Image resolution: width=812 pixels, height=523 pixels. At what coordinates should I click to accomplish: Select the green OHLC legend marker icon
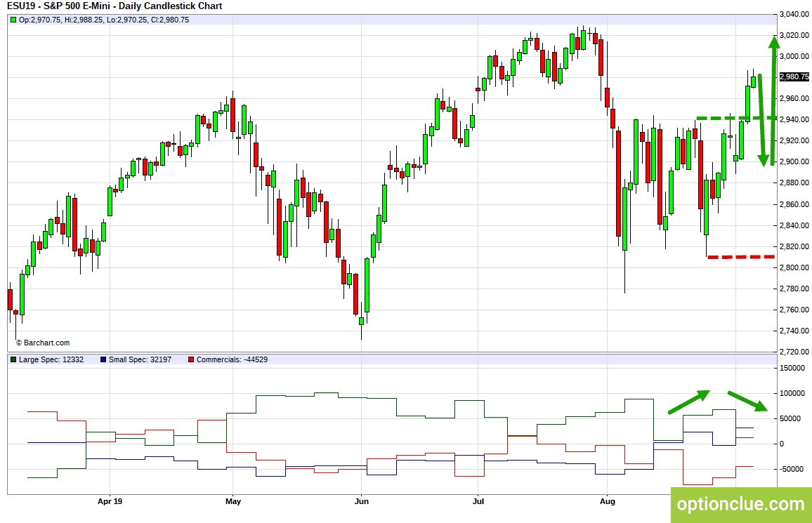[x=13, y=20]
